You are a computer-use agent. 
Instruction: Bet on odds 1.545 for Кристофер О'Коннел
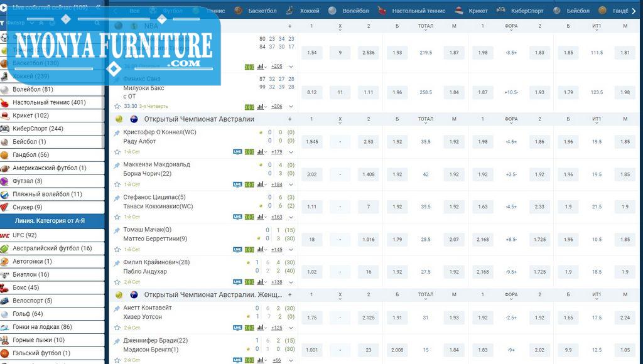point(311,142)
